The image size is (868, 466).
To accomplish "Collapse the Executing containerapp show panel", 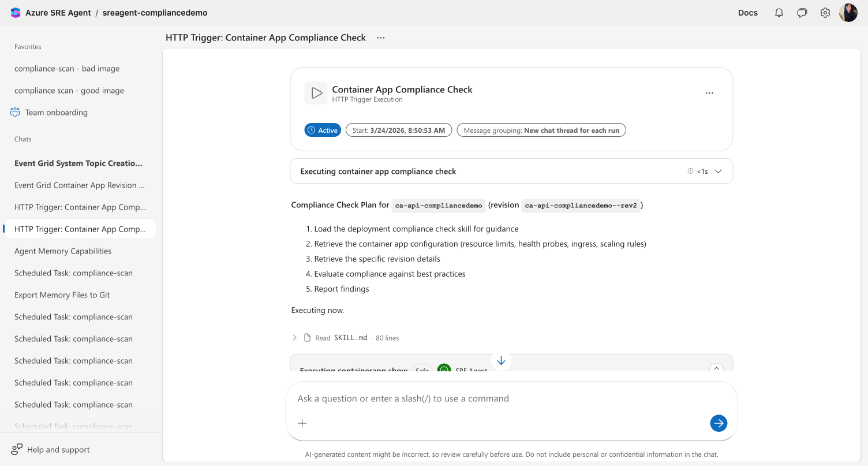I will tap(716, 368).
